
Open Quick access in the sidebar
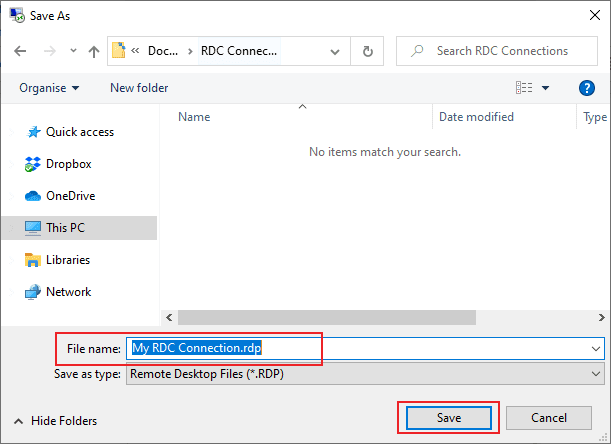79,132
